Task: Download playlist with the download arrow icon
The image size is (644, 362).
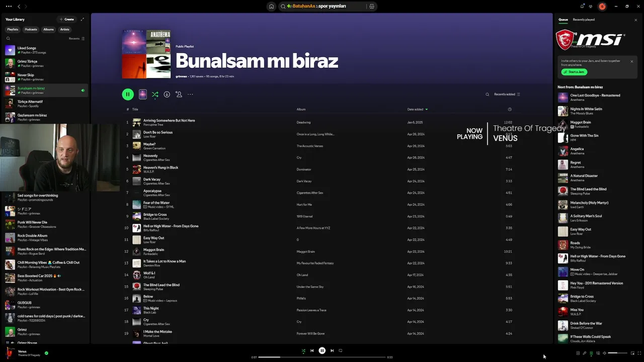Action: click(x=167, y=94)
